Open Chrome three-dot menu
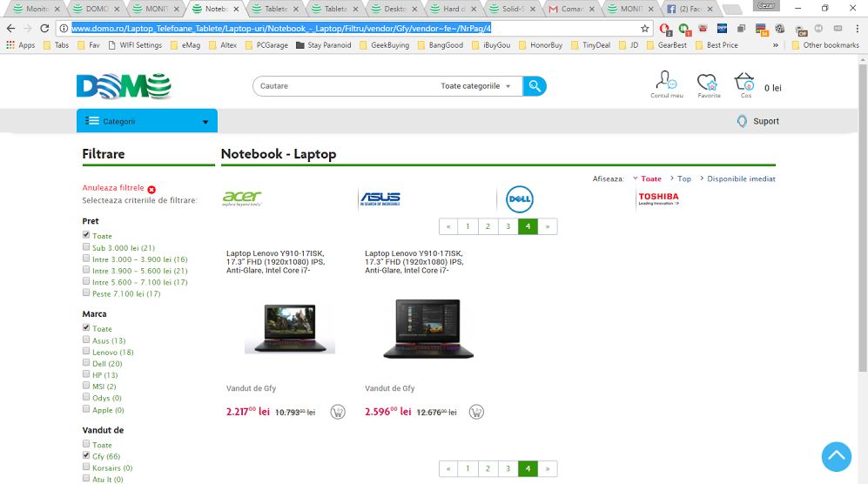This screenshot has height=484, width=868. (x=857, y=28)
